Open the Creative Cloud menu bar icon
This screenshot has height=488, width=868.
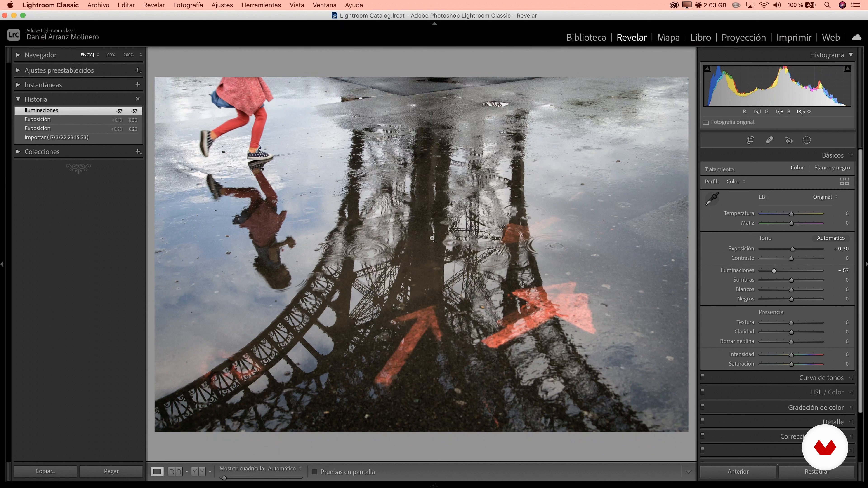674,5
